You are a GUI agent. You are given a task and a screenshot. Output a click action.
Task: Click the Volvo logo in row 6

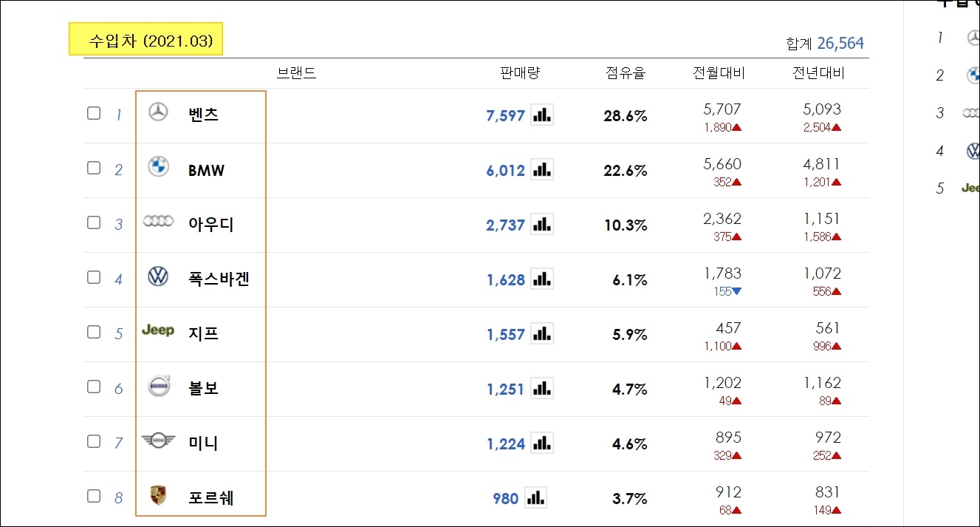(159, 386)
